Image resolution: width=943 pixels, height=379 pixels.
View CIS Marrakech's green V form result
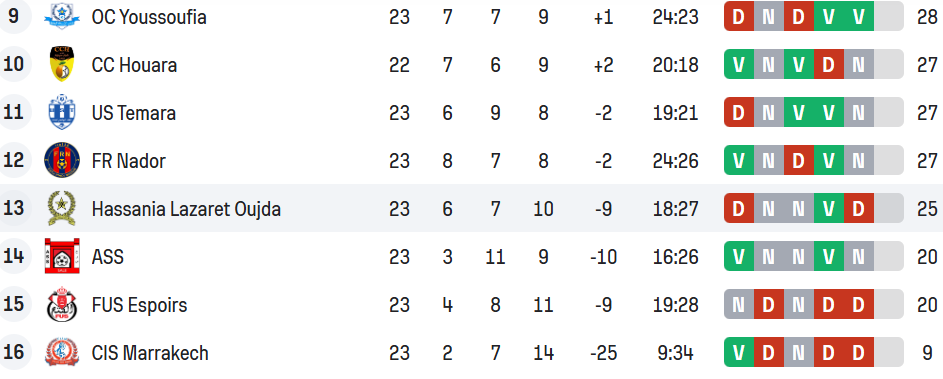coord(739,353)
